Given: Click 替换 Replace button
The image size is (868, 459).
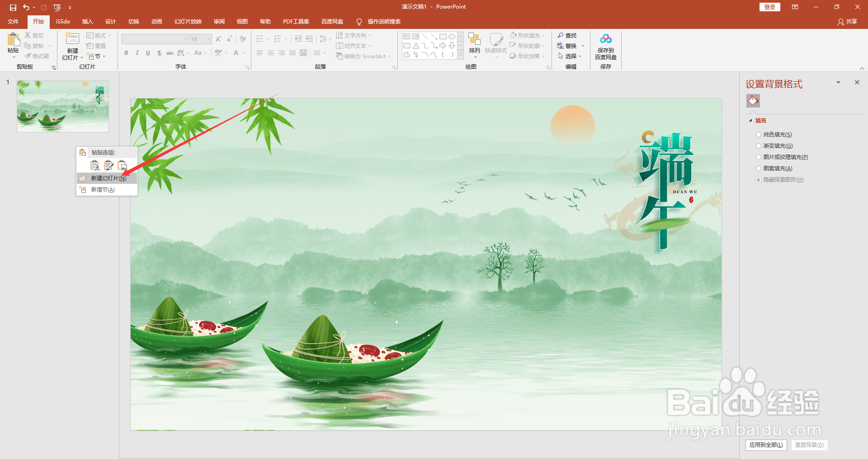Looking at the screenshot, I should coord(570,46).
